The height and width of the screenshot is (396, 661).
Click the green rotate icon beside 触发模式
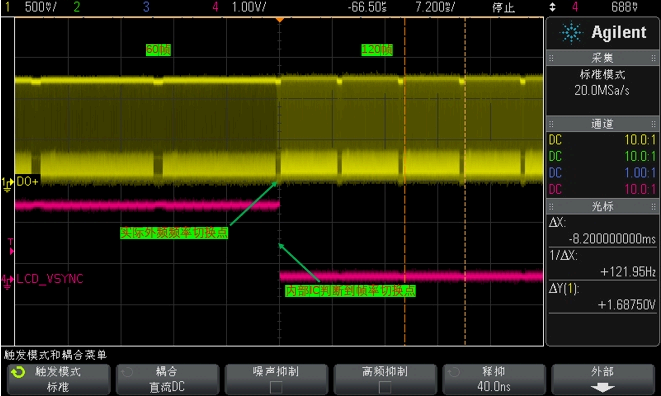[x=18, y=372]
